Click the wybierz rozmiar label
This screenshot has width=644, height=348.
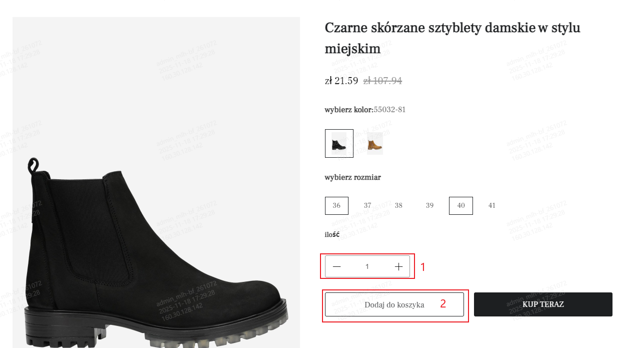coord(352,177)
